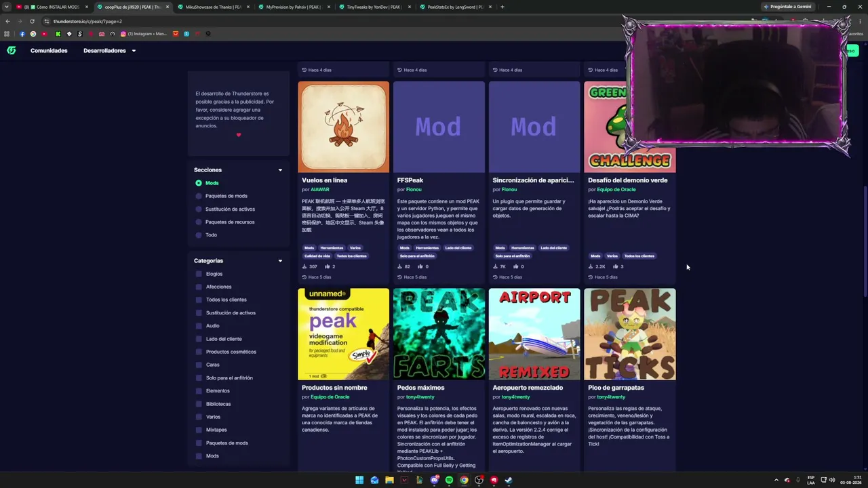
Task: Show hidden system tray icons
Action: point(776,480)
